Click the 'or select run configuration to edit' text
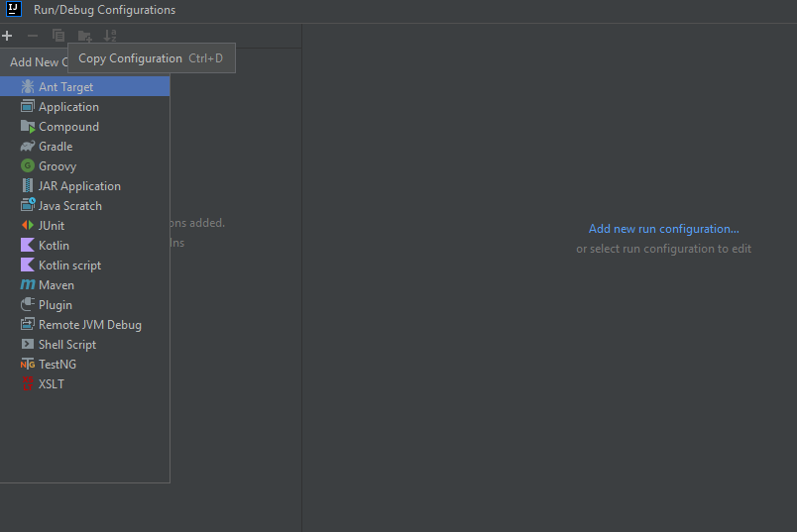797x532 pixels. pos(663,249)
